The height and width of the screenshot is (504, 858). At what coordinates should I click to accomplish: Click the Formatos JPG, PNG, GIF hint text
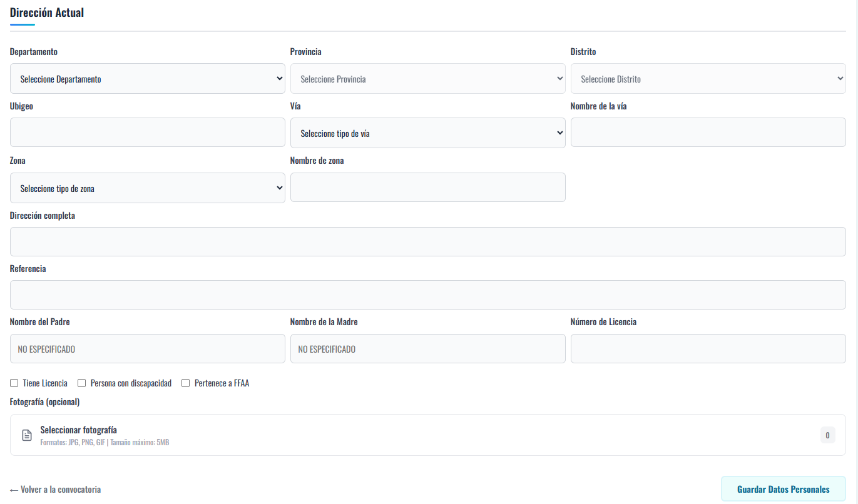point(105,443)
